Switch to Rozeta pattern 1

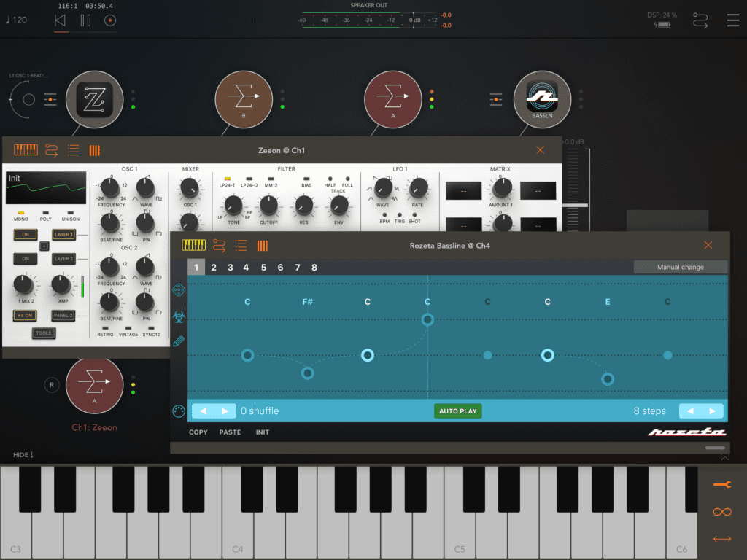196,267
